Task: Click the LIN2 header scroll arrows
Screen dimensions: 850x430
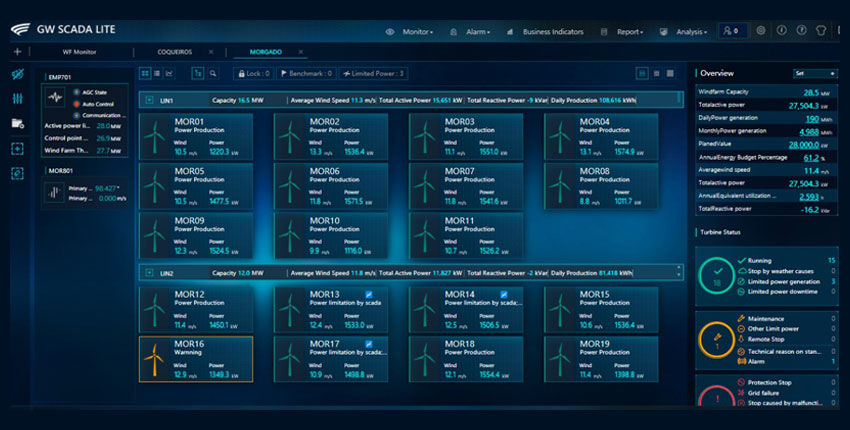Action: tap(679, 272)
